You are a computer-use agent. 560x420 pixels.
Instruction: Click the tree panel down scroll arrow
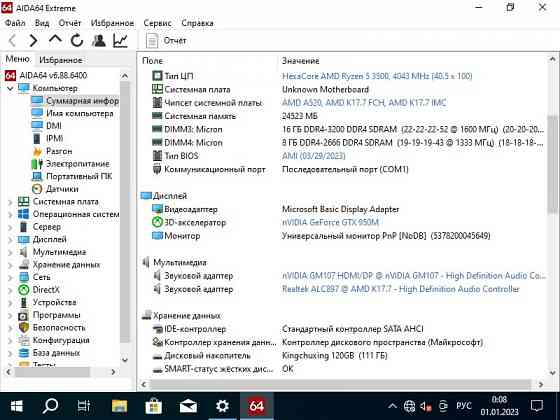pyautogui.click(x=125, y=360)
